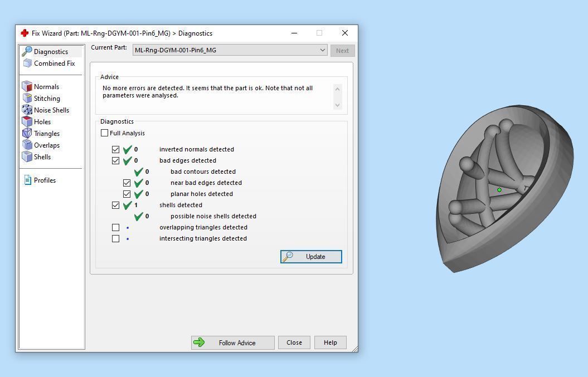
Task: Click green checkmark beside near bad edges
Action: coord(139,183)
